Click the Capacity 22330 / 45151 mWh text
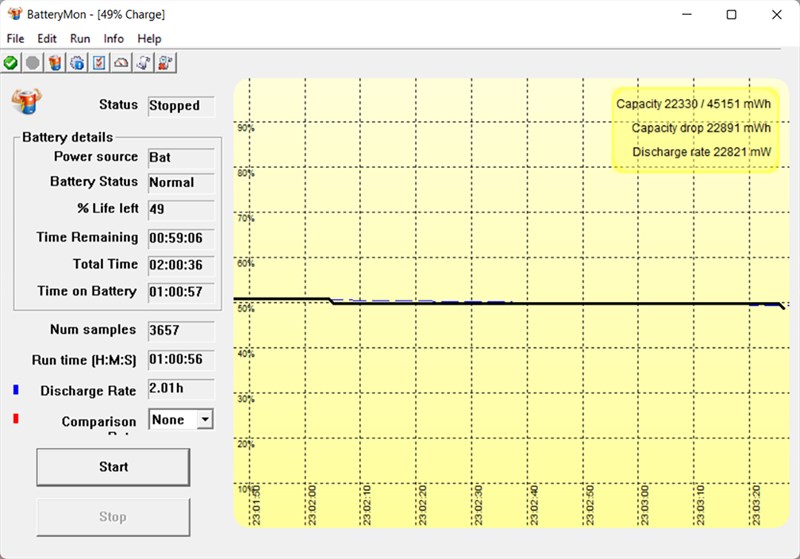800x559 pixels. click(x=693, y=104)
